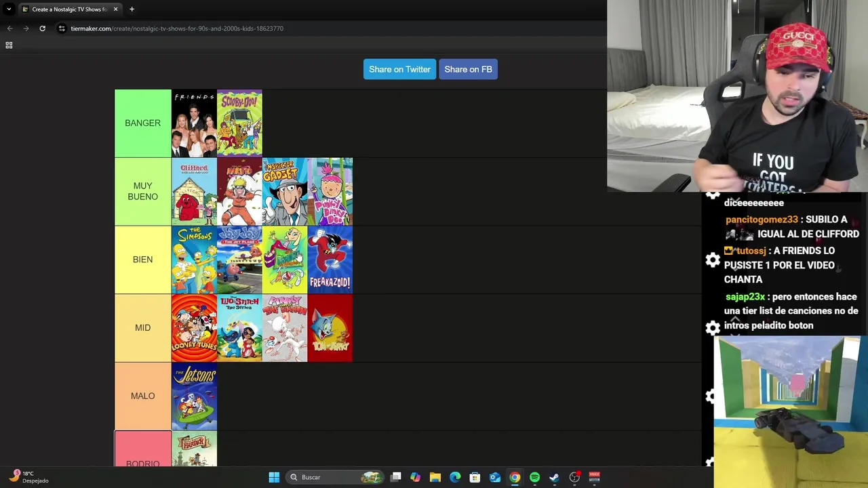Pick the Inspector Gadget thumbnail
This screenshot has height=488, width=868.
coord(285,192)
